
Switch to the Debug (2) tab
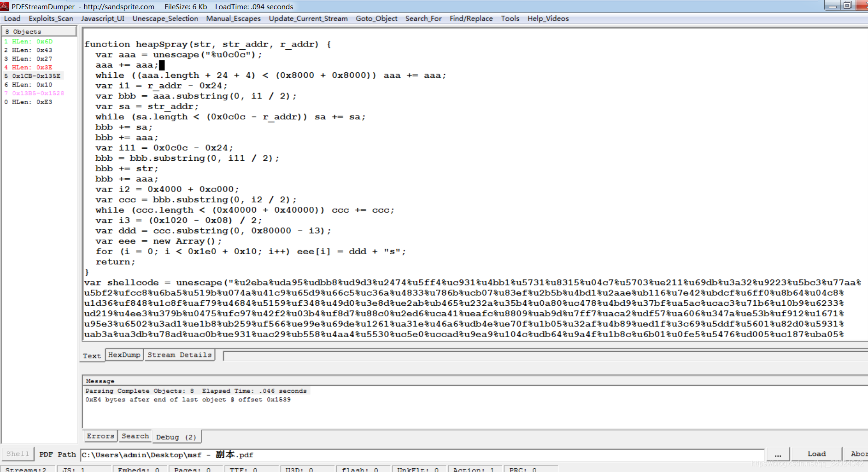(176, 437)
